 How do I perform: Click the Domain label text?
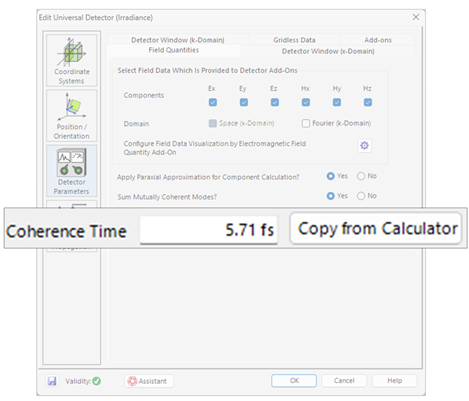point(136,124)
